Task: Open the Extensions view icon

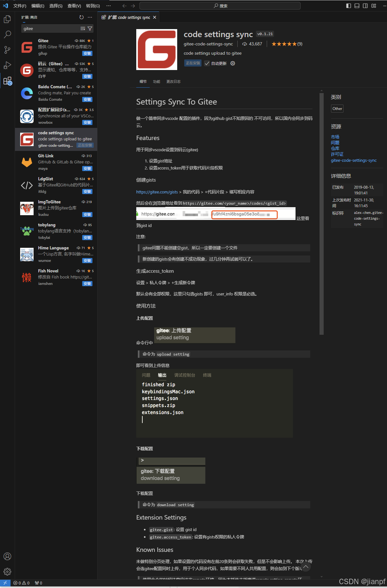Action: pos(7,81)
